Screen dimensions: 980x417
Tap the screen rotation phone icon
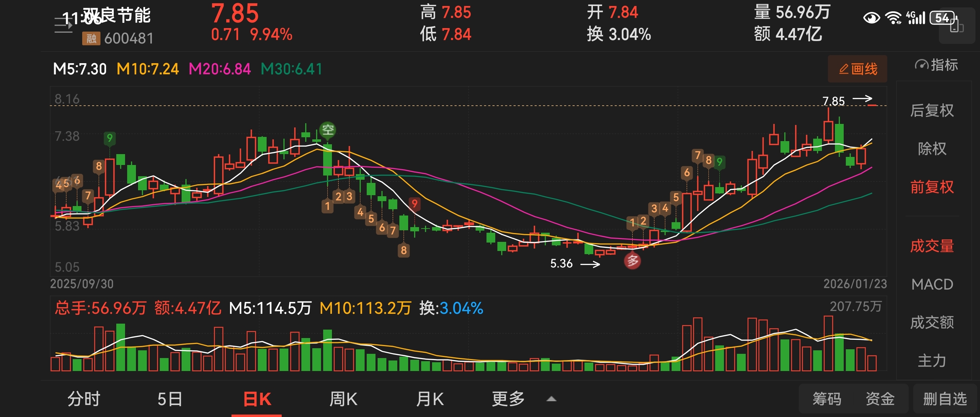click(956, 27)
